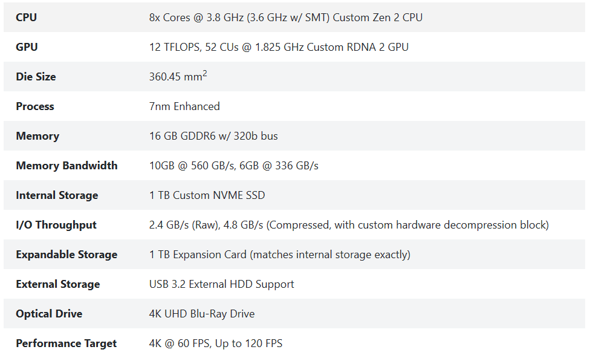Screen dimensions: 590x364
Task: Click the GPU row label
Action: (27, 47)
